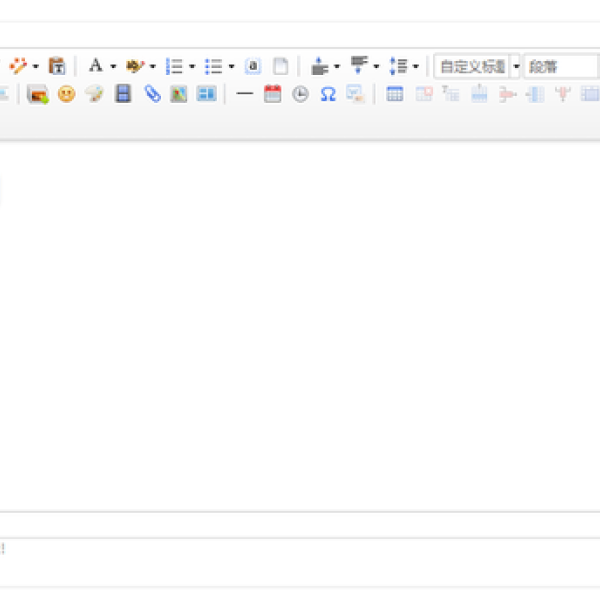The image size is (600, 600).
Task: Insert a horizontal rule line
Action: (244, 94)
